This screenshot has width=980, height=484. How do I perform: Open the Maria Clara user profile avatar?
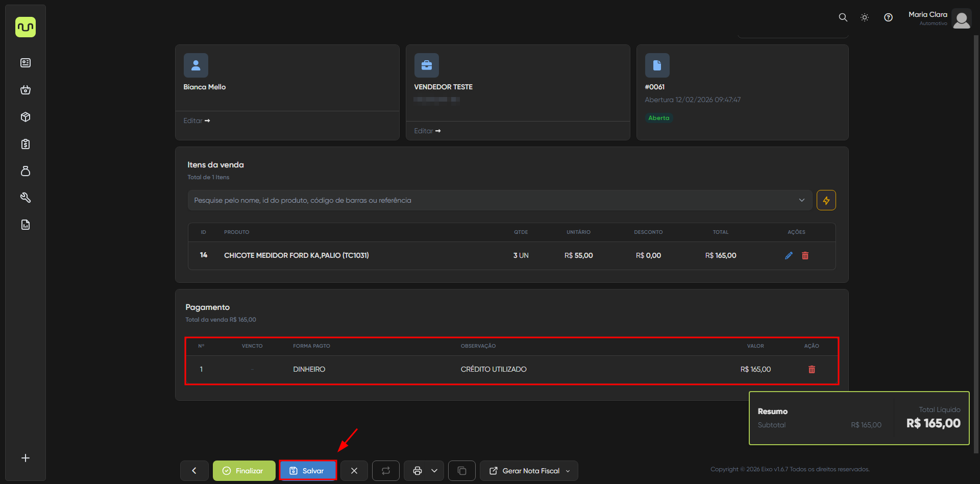tap(961, 19)
